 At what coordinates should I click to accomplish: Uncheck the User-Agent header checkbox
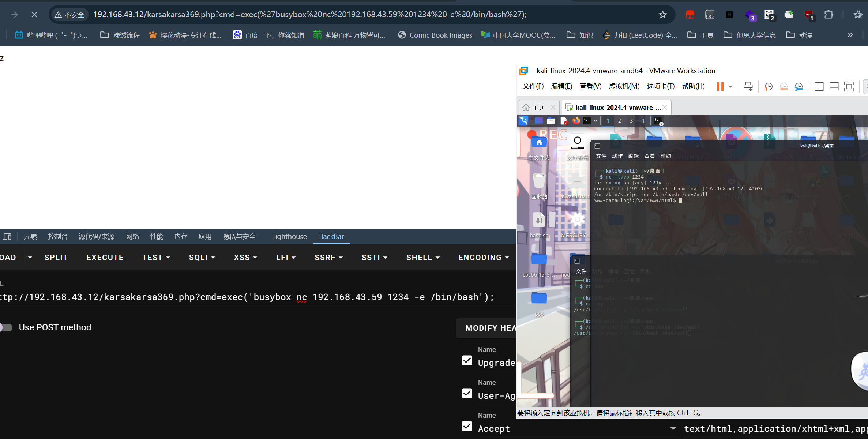(x=467, y=393)
